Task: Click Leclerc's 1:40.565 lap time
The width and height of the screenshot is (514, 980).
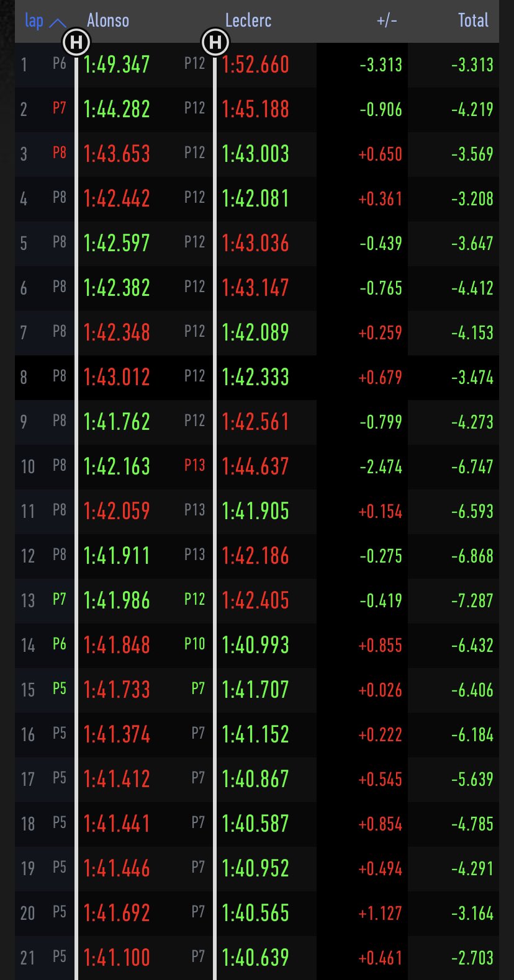Action: [256, 913]
